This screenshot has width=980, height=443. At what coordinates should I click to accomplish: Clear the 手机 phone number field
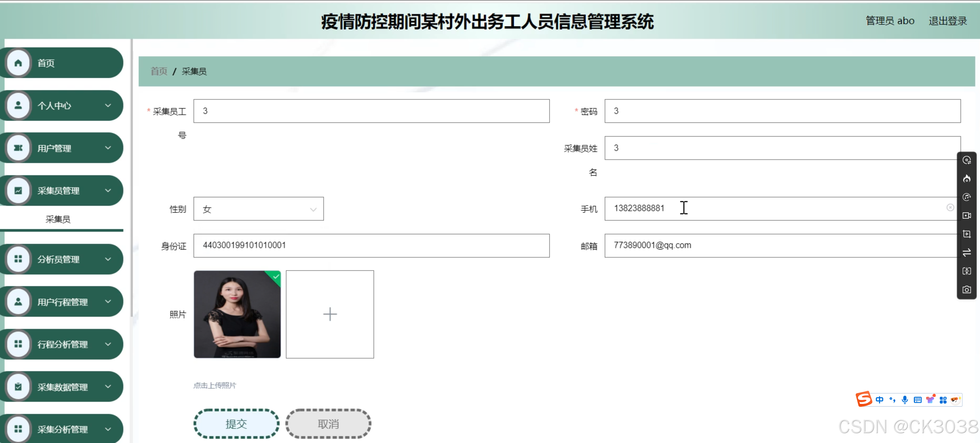coord(950,207)
